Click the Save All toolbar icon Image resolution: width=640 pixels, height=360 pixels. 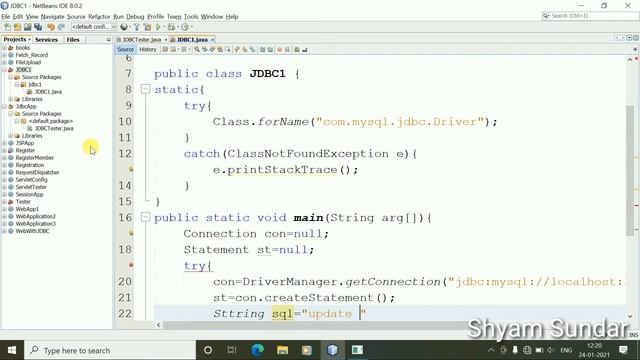tap(38, 27)
